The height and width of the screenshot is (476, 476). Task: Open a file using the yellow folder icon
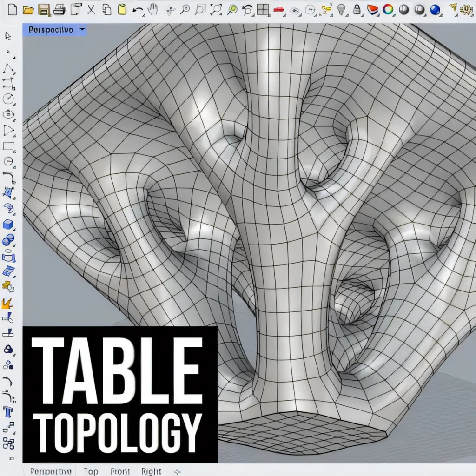(28, 10)
